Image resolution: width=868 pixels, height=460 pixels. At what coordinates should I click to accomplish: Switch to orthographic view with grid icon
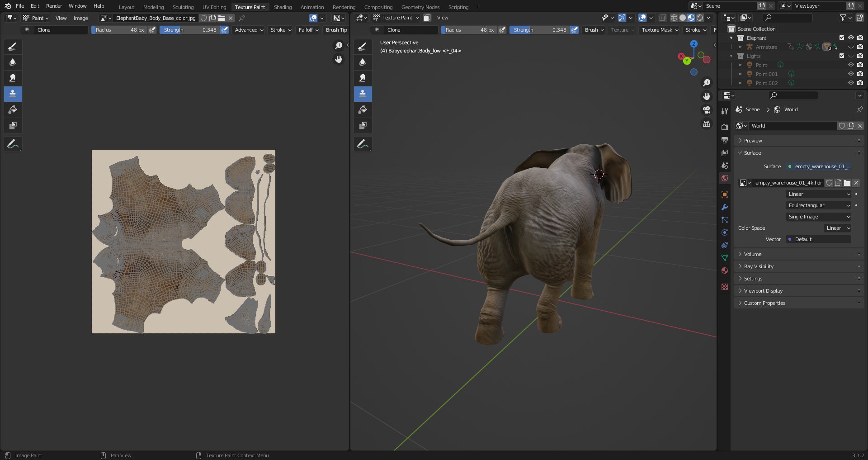tap(707, 123)
